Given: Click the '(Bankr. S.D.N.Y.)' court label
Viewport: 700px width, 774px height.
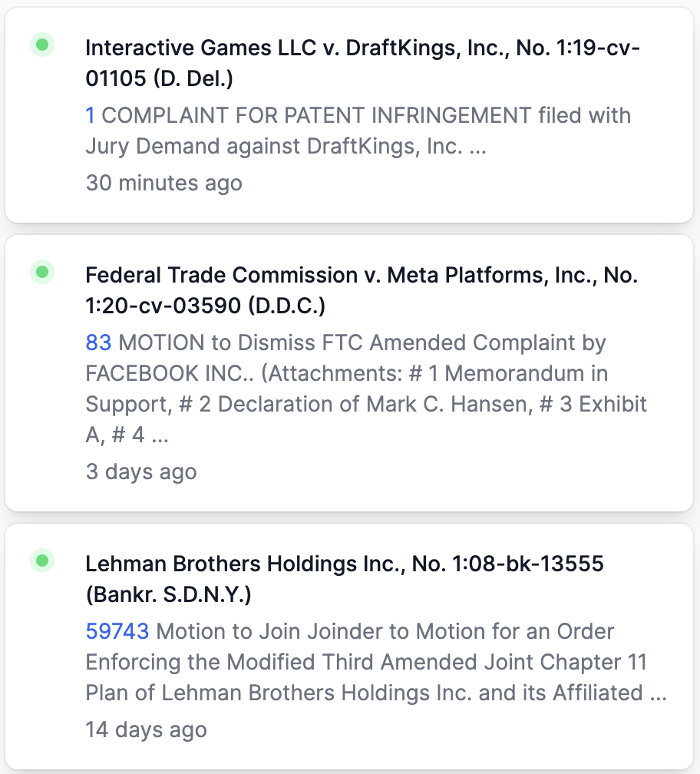Looking at the screenshot, I should [x=168, y=595].
